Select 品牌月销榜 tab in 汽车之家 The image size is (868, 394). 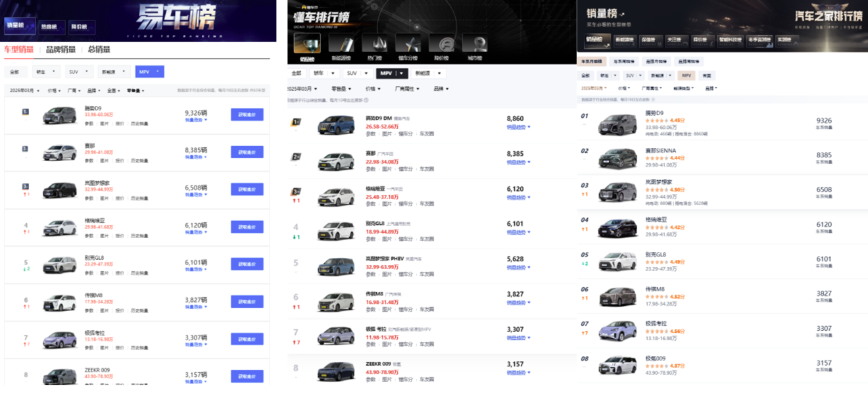[x=656, y=61]
